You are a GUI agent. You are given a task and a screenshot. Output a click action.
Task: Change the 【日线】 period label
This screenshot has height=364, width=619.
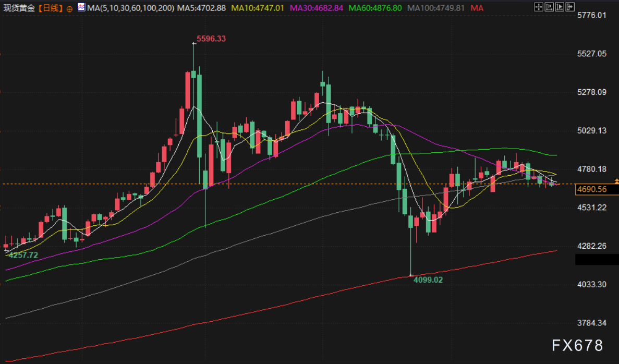tap(51, 8)
